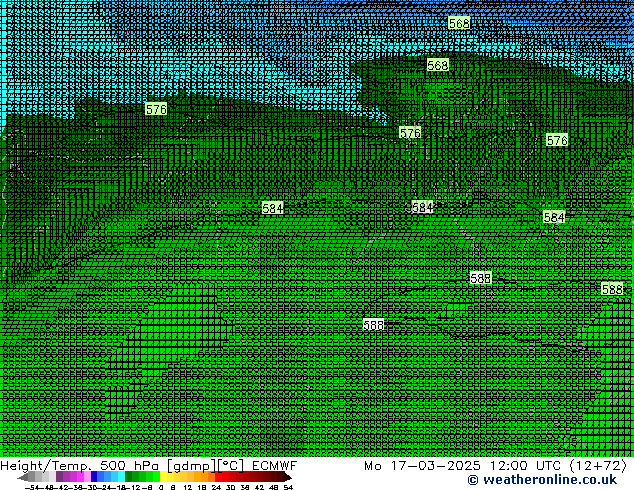
Task: Click the lowest '588' contour label
Action: click(x=373, y=325)
